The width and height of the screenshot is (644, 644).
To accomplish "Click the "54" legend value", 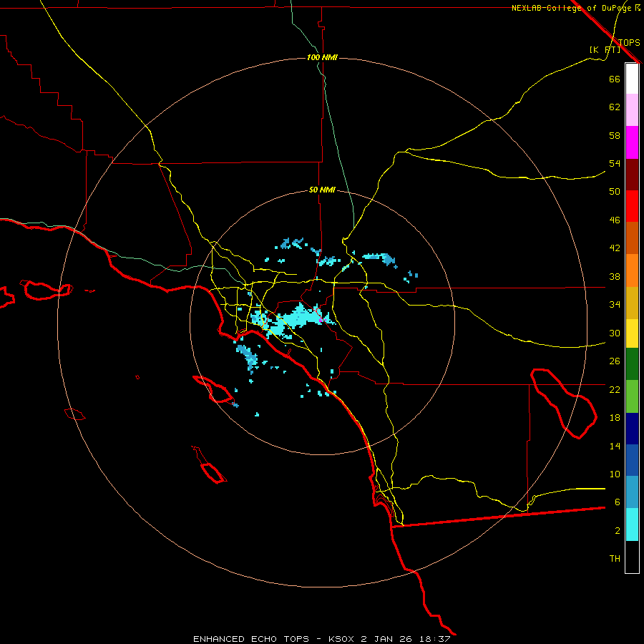I will [615, 163].
